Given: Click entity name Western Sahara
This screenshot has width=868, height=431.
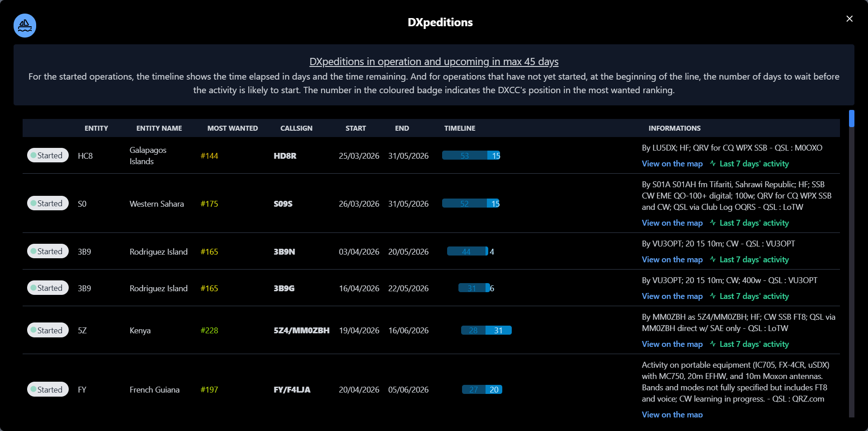Looking at the screenshot, I should click(x=157, y=204).
